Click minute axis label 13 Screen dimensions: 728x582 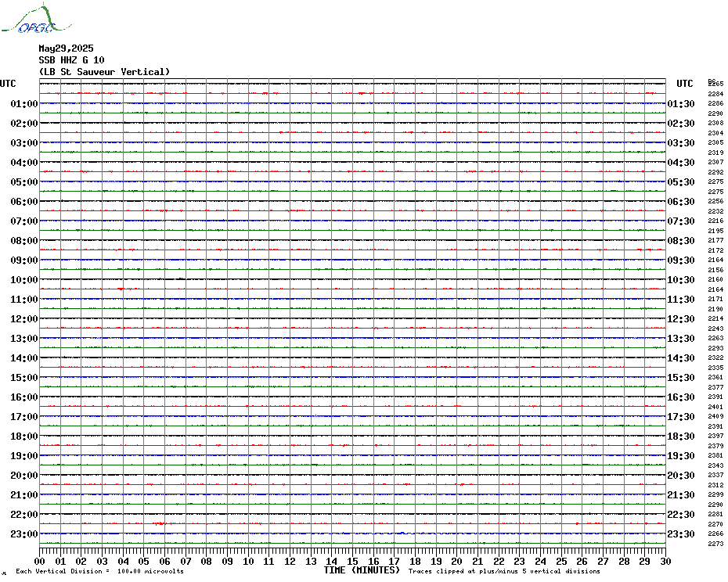[311, 561]
